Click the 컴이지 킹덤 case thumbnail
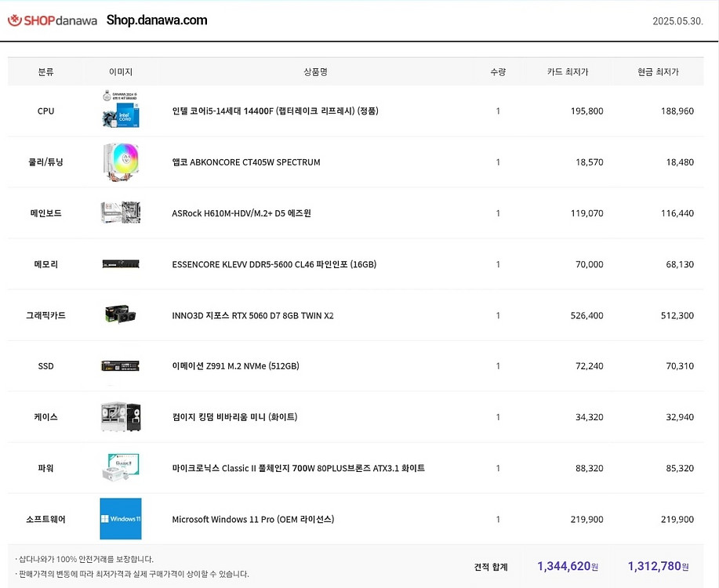Viewport: 719px width, 588px height. [x=121, y=416]
